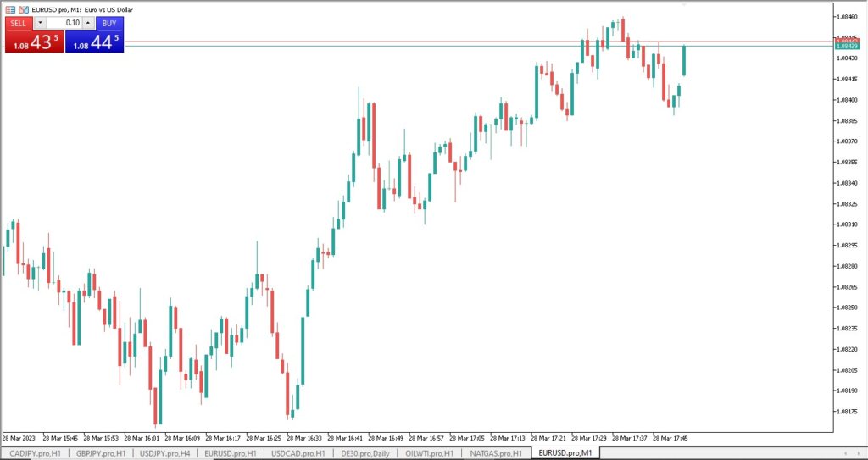Click the green bid price label 1.08439
Screen dimensions: 868x460
point(847,46)
